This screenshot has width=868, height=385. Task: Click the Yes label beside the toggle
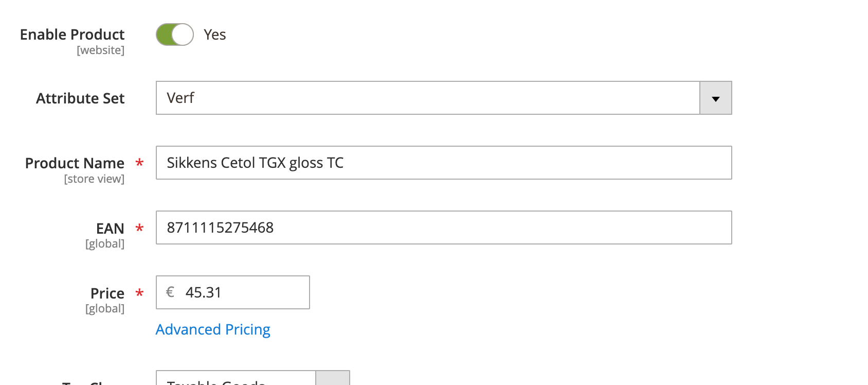pos(215,34)
